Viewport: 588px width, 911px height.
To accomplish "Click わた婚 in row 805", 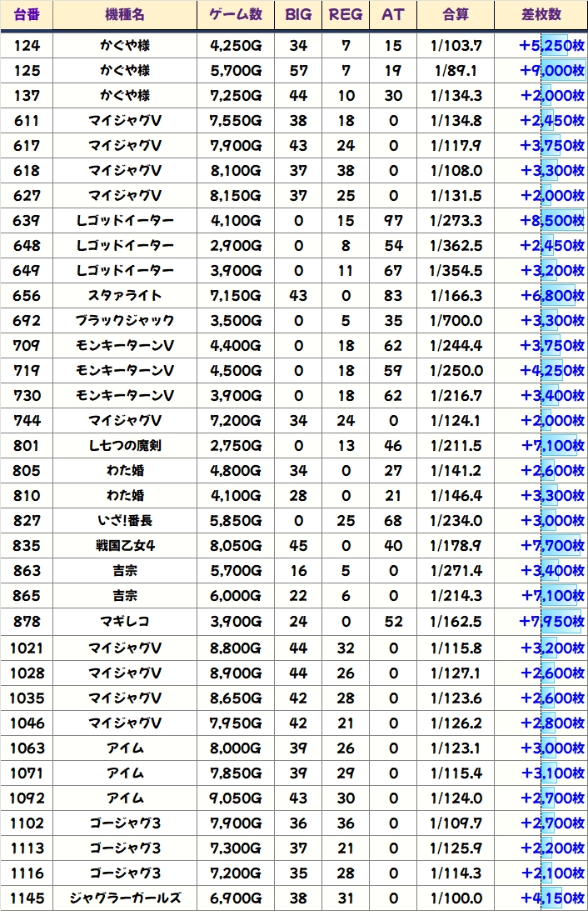I will point(125,470).
